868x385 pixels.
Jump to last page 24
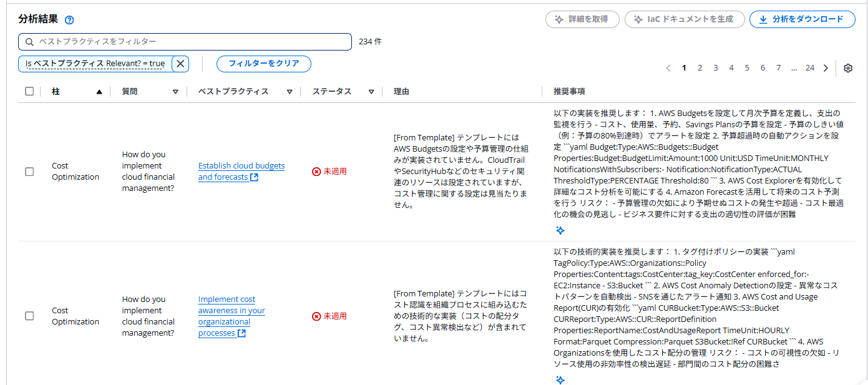pos(809,68)
